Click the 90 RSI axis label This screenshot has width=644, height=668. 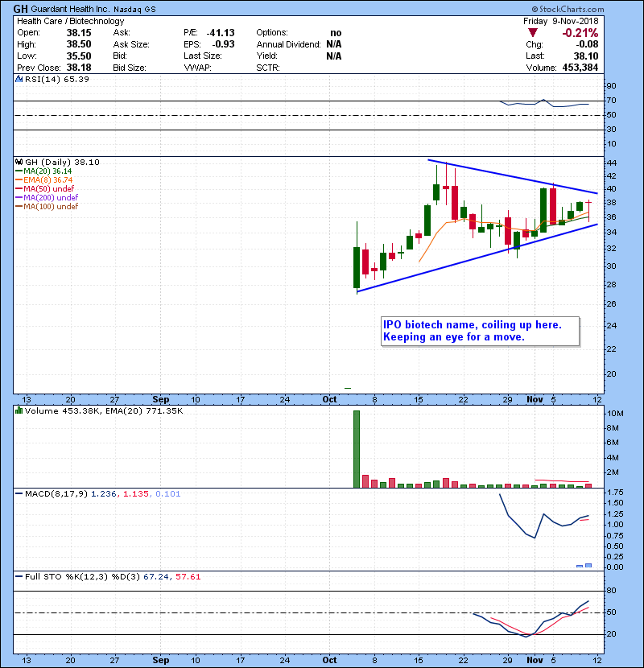[x=612, y=86]
